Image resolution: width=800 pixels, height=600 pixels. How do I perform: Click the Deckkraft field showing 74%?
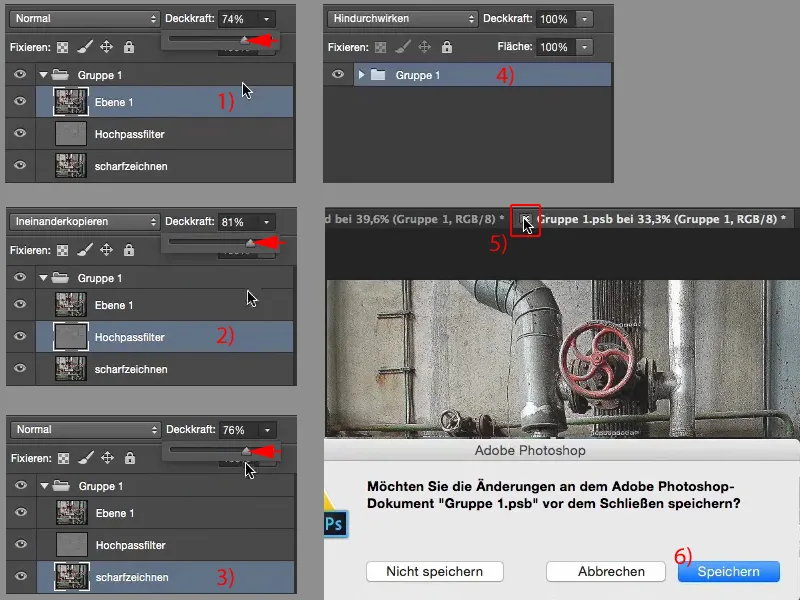pos(238,19)
